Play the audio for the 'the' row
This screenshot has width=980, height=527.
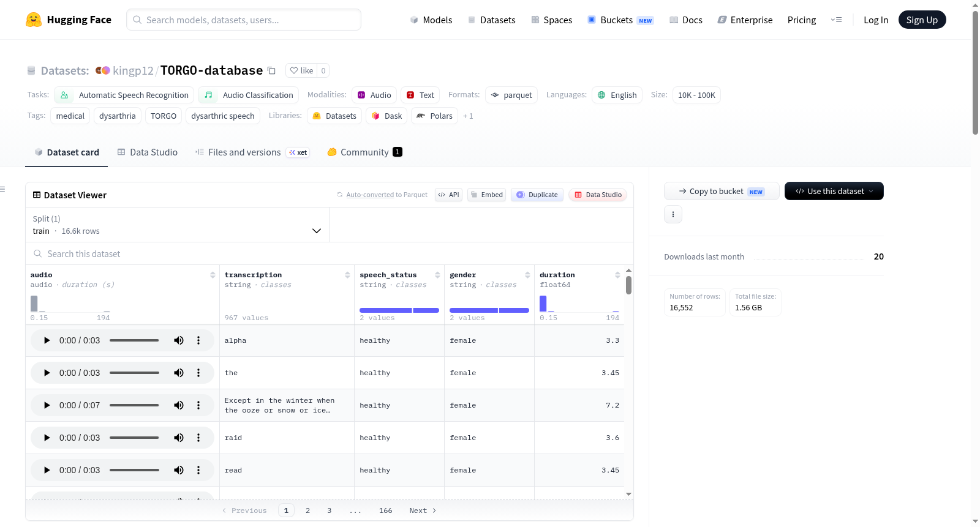tap(47, 373)
